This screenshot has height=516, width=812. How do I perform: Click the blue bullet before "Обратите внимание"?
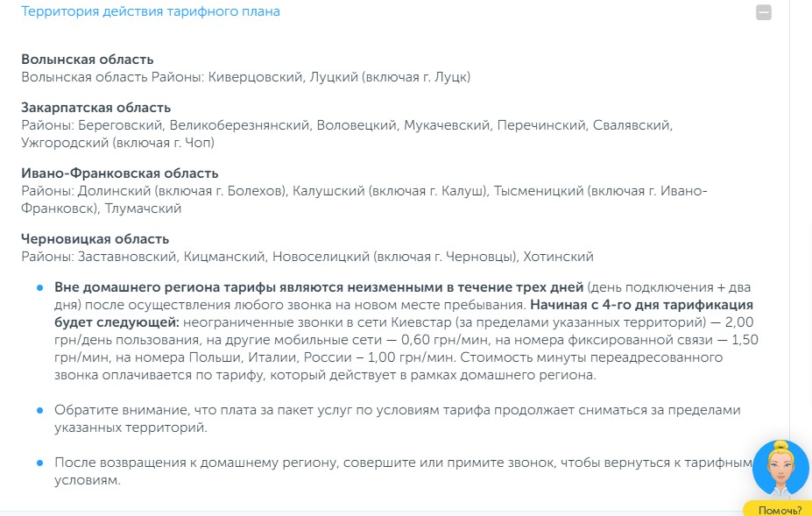pos(39,410)
